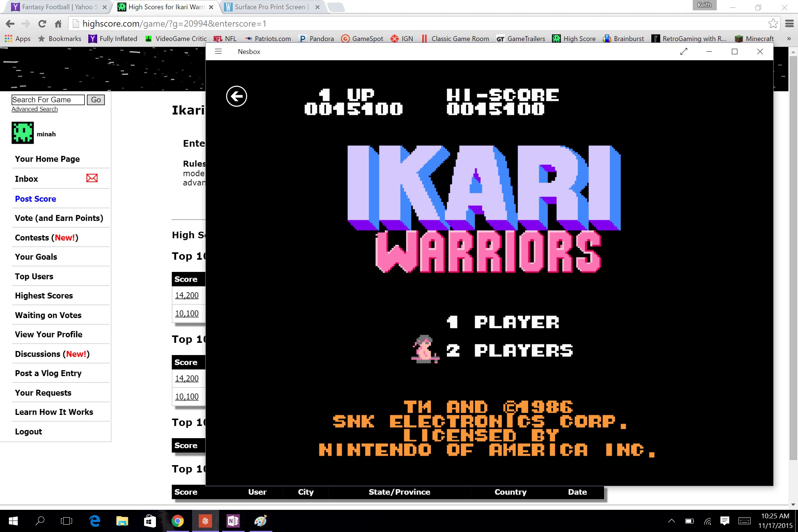Open the Advanced Search link
This screenshot has width=798, height=532.
coord(35,109)
